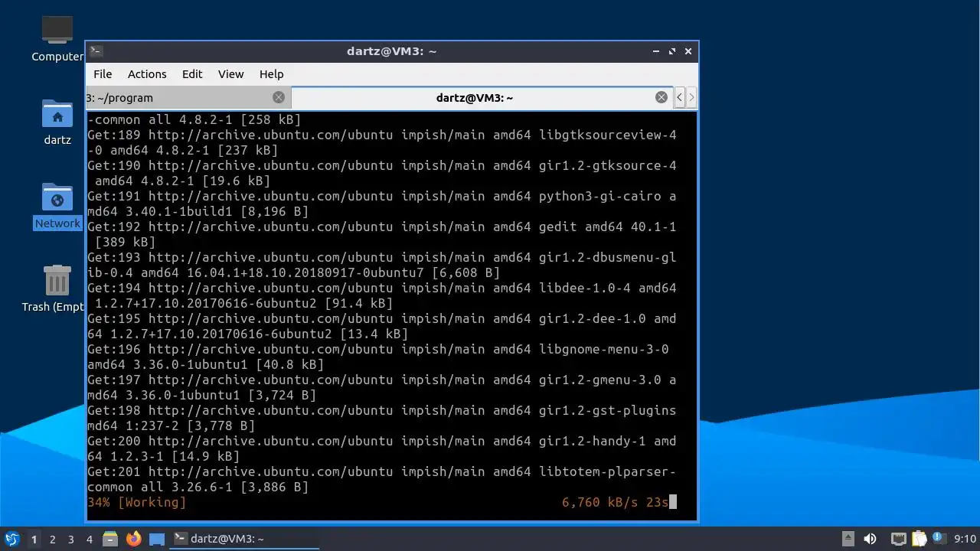Click the show desktop panel icon
This screenshot has width=980, height=551.
(x=157, y=539)
